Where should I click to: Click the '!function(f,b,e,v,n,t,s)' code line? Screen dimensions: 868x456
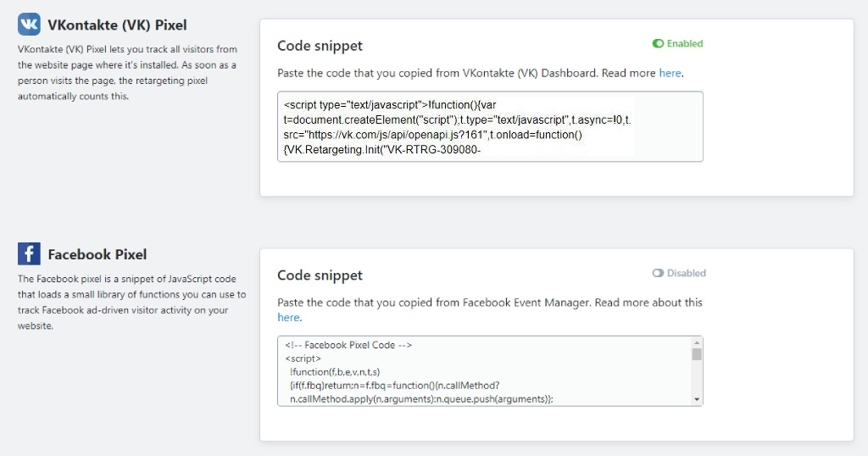point(335,372)
